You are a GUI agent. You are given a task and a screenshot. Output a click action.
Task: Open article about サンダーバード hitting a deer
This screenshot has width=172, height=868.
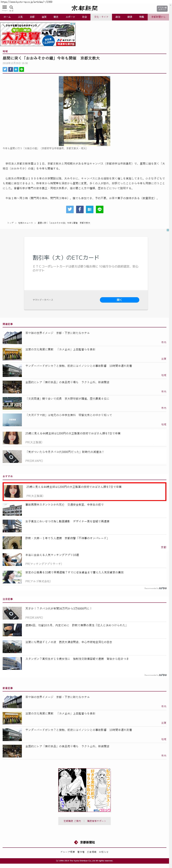click(x=78, y=366)
